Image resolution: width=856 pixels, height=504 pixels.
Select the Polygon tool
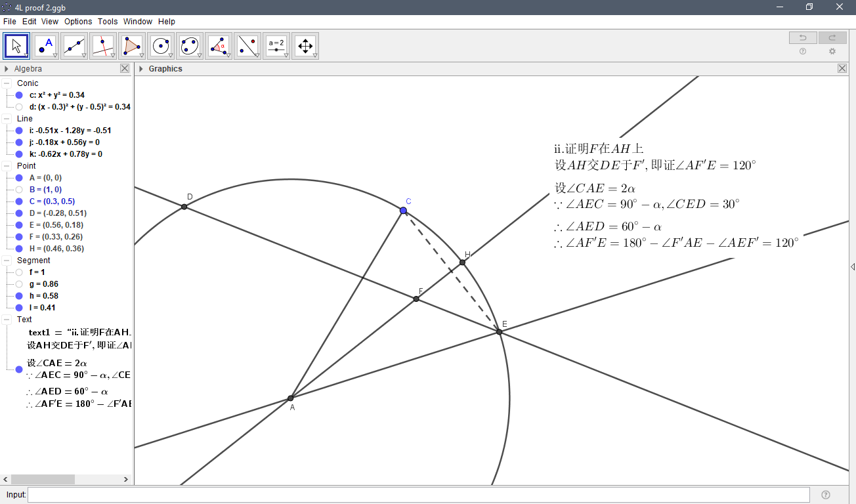click(x=132, y=45)
